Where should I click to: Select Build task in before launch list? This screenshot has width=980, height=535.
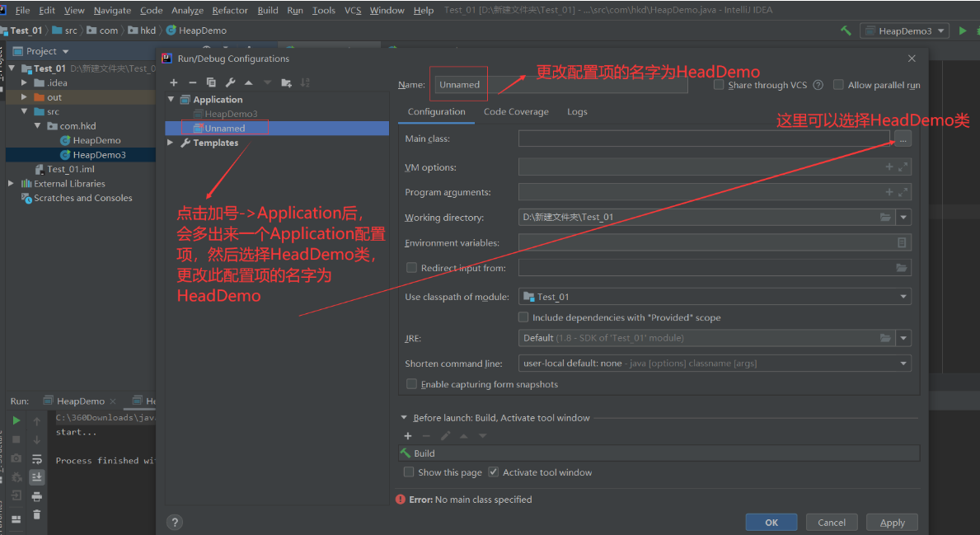click(659, 453)
